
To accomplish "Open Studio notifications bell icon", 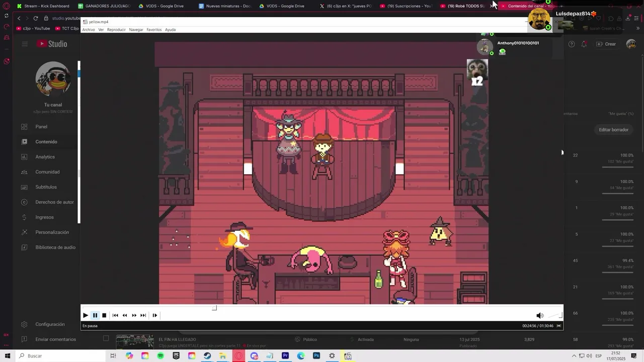I will point(584,44).
